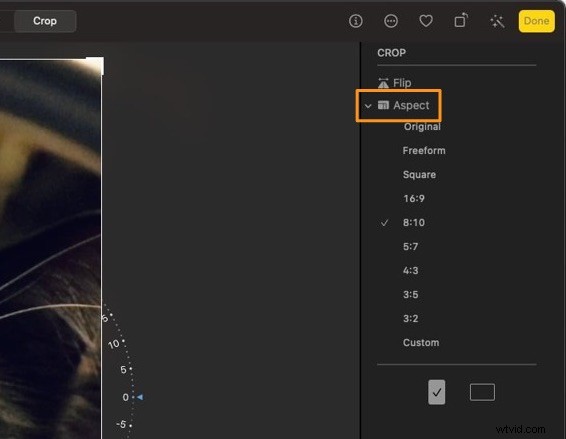Collapse the Aspect section chevron
The image size is (566, 439).
(368, 106)
